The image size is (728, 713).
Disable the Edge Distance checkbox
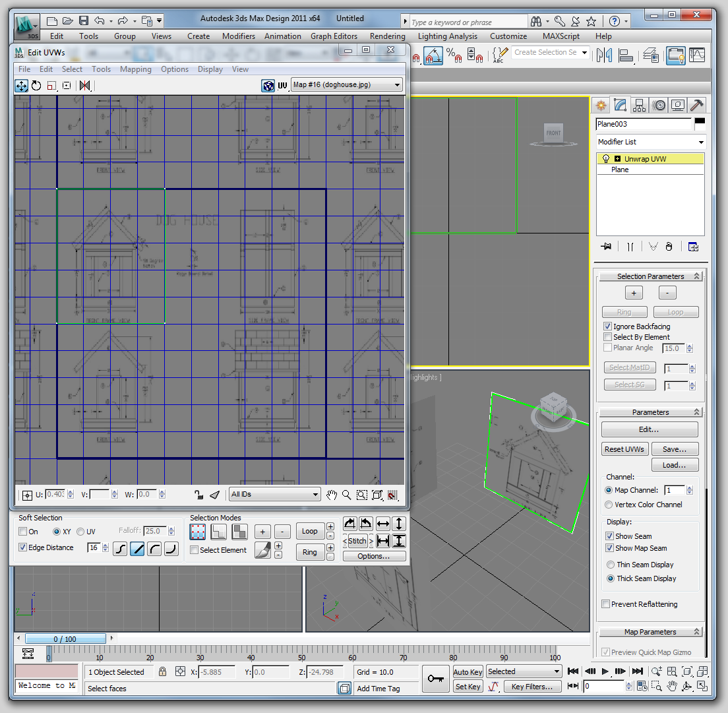coord(23,547)
